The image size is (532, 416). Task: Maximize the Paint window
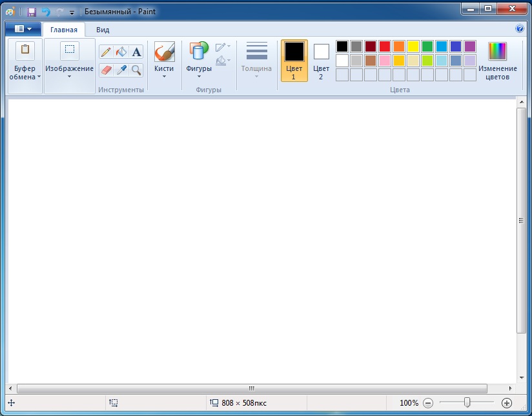[488, 9]
